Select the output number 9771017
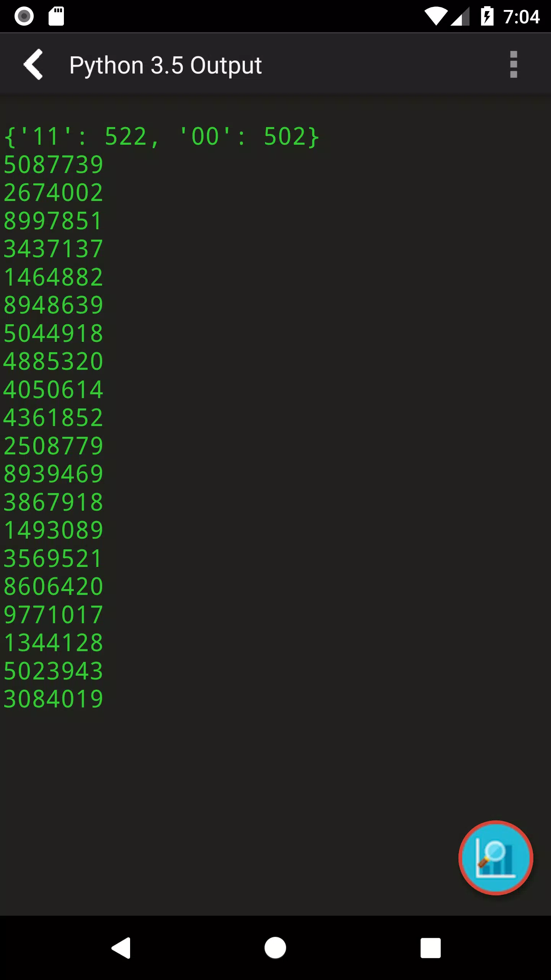The image size is (551, 980). pyautogui.click(x=54, y=614)
